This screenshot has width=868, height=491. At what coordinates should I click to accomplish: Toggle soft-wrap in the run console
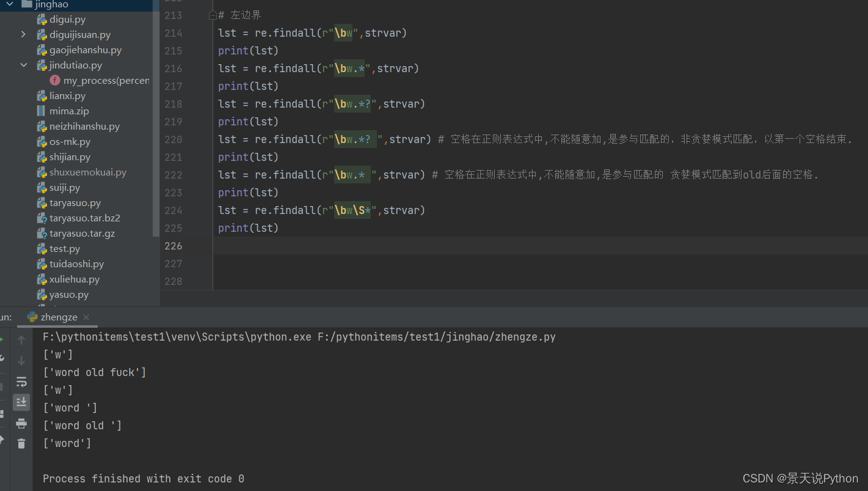pos(21,382)
